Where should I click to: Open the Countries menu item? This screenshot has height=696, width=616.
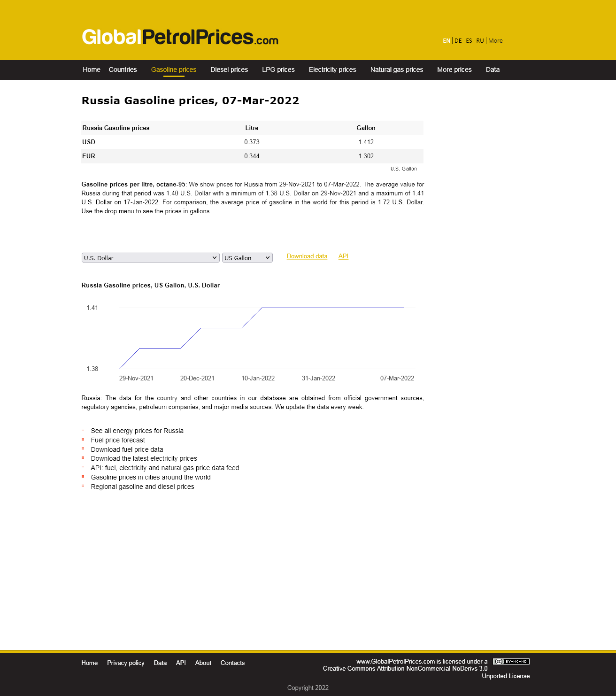(123, 70)
